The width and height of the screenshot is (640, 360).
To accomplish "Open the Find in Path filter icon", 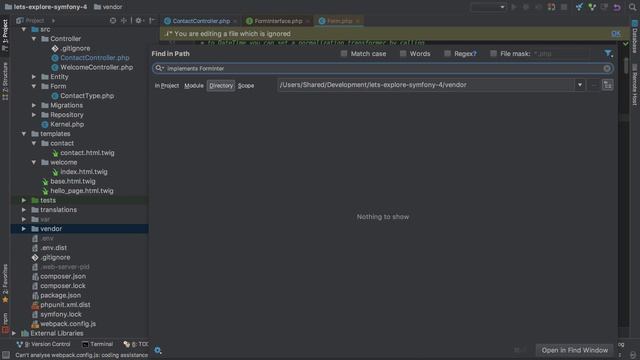I will coord(608,53).
